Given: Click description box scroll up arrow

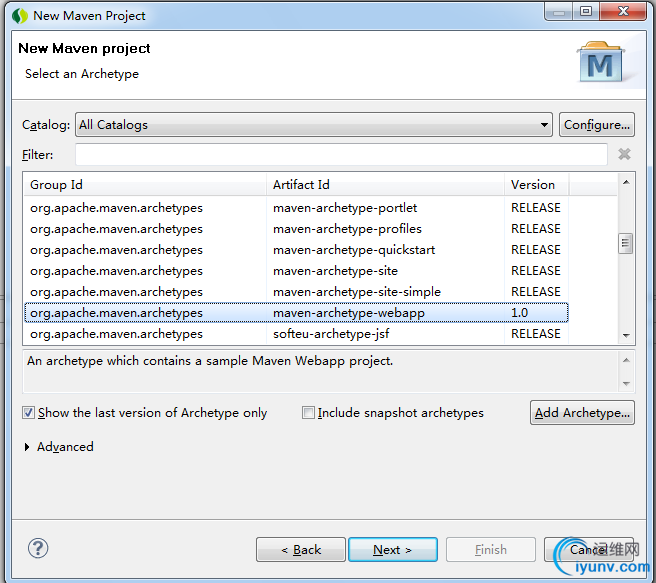Looking at the screenshot, I should [626, 360].
